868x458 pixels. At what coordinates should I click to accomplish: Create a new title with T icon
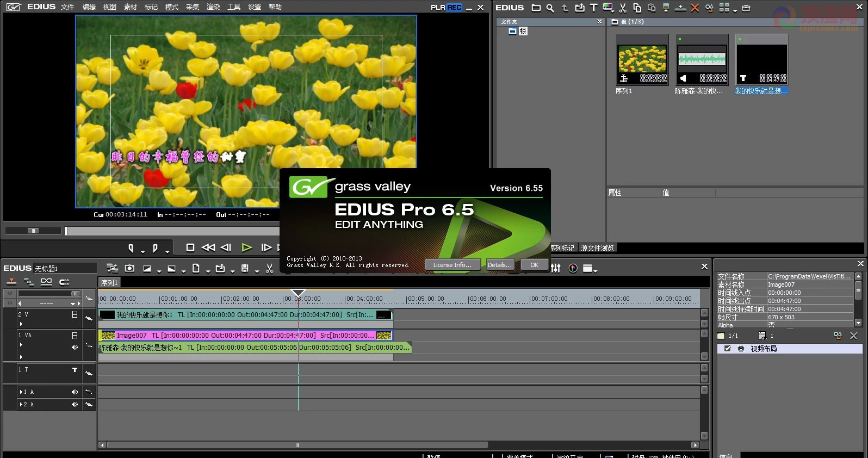[x=593, y=8]
